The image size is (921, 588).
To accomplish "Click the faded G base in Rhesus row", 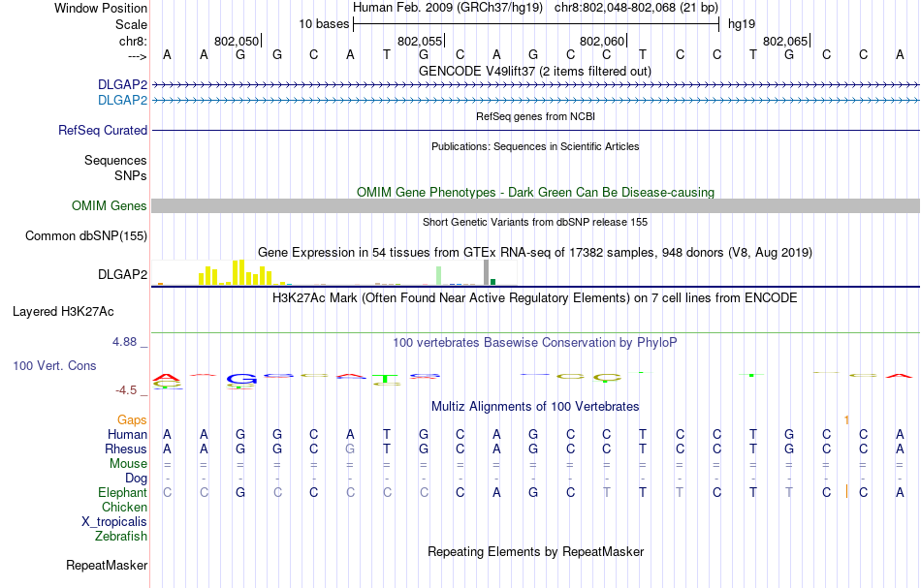I will tap(350, 449).
